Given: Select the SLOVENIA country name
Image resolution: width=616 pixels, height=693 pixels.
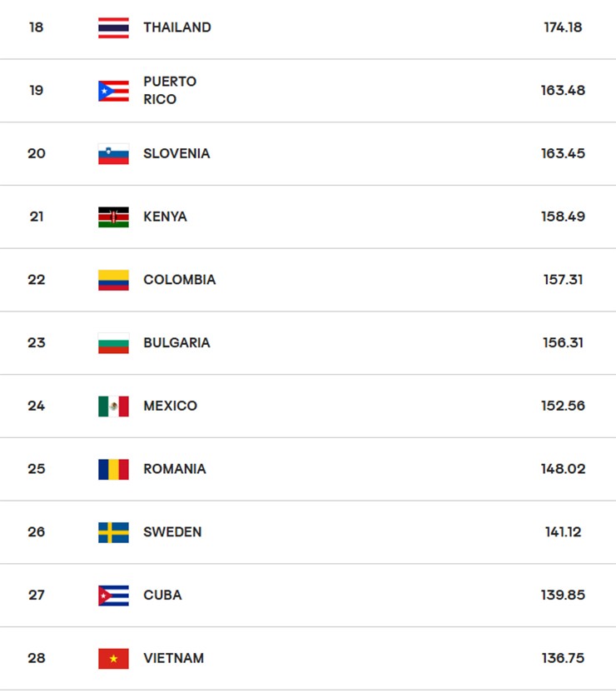Looking at the screenshot, I should [x=176, y=153].
